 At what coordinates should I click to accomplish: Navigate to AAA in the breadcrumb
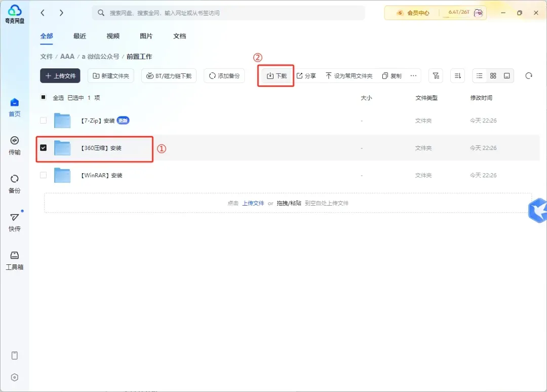67,57
